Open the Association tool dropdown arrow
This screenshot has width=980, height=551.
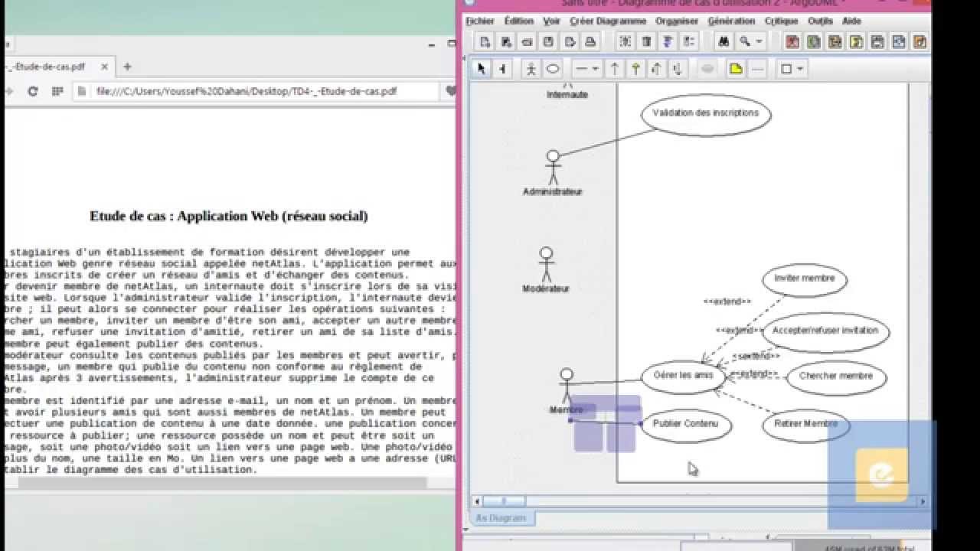(x=596, y=69)
